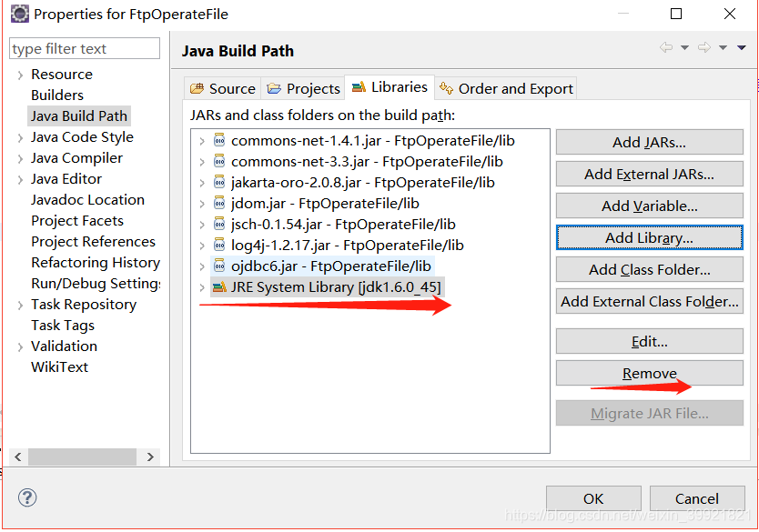Expand the Task Repository category
The image size is (759, 532).
pos(20,306)
